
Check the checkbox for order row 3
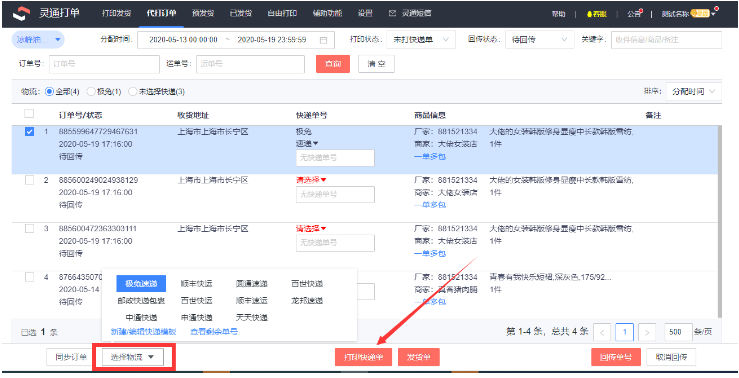pyautogui.click(x=29, y=229)
